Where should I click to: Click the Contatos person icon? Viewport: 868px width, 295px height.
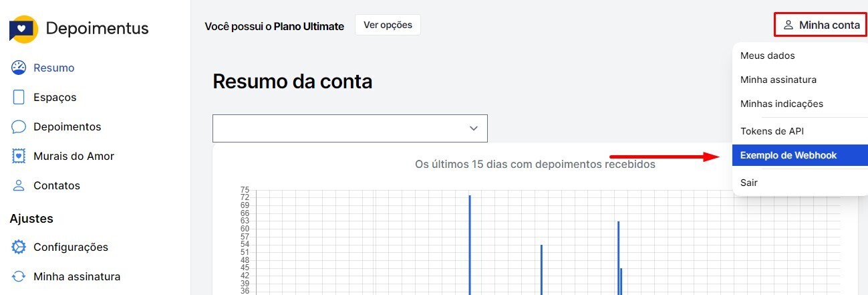pyautogui.click(x=19, y=185)
